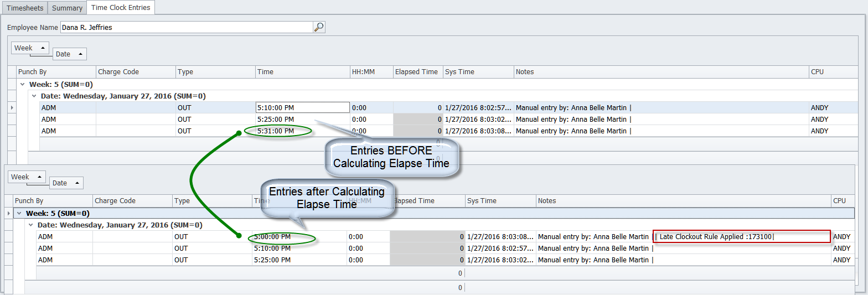Click the Late Clockout Rule Applied note

click(x=742, y=237)
